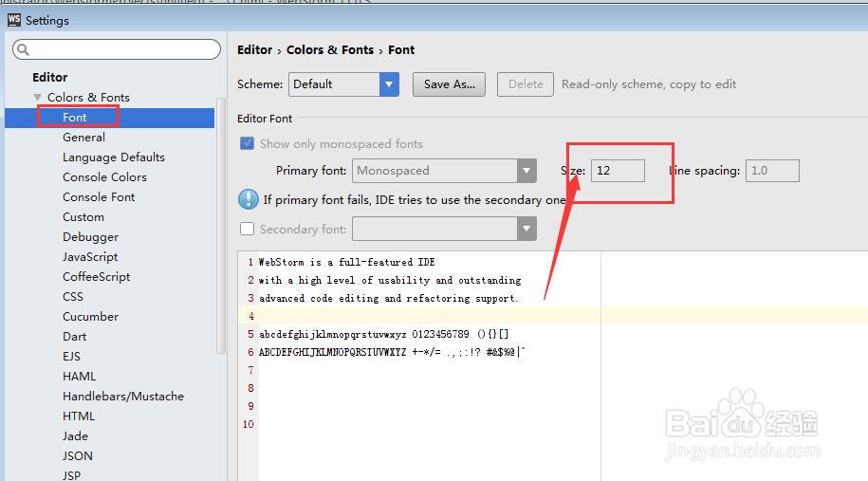Select Handlebars/Mustache color settings
The image size is (868, 481).
pyautogui.click(x=123, y=397)
